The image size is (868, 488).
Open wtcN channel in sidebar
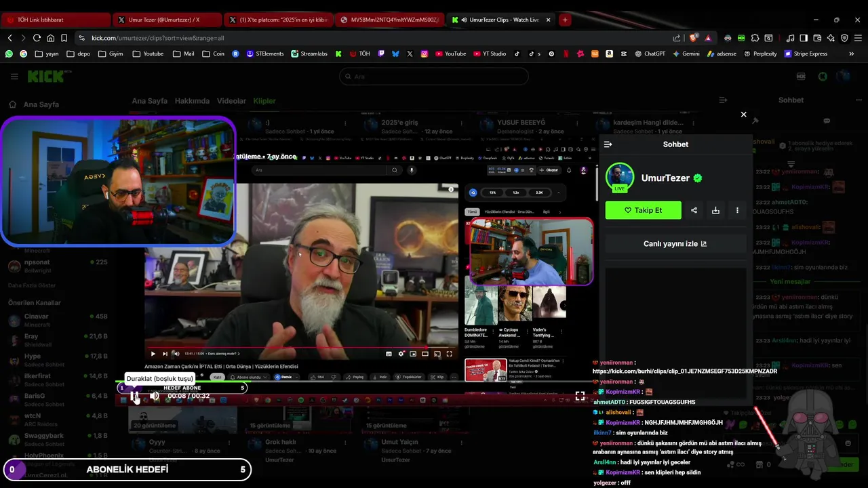point(57,420)
